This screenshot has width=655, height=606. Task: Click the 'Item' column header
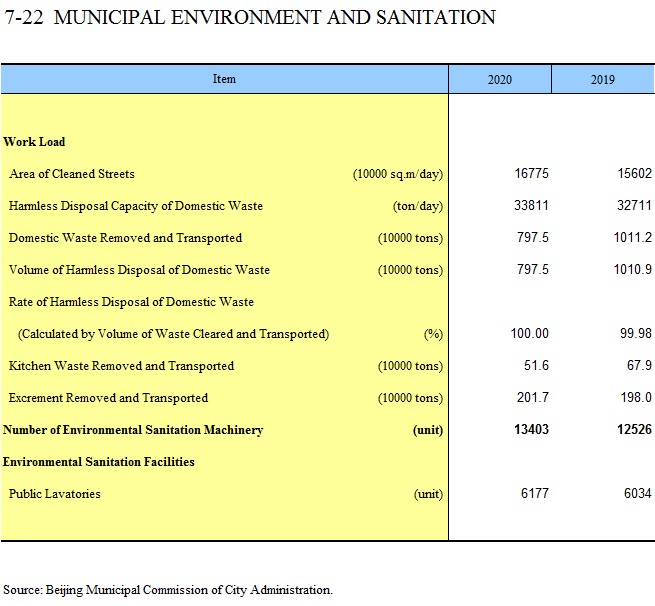pos(224,79)
